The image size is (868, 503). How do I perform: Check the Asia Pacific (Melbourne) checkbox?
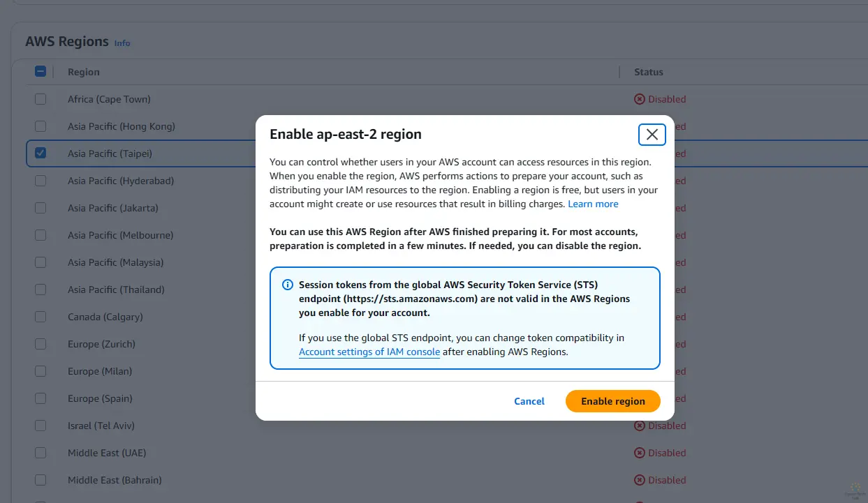point(41,235)
